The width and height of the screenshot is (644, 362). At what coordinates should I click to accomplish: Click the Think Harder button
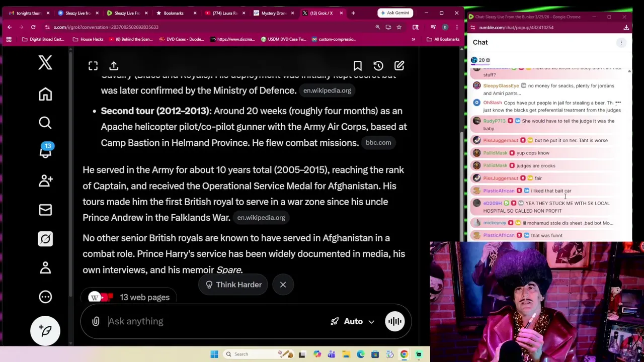[x=233, y=285]
